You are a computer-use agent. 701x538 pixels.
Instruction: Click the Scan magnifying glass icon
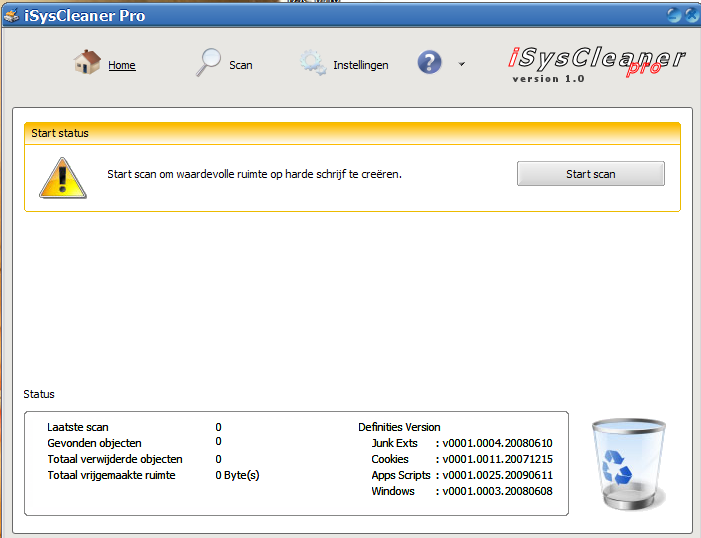(208, 63)
